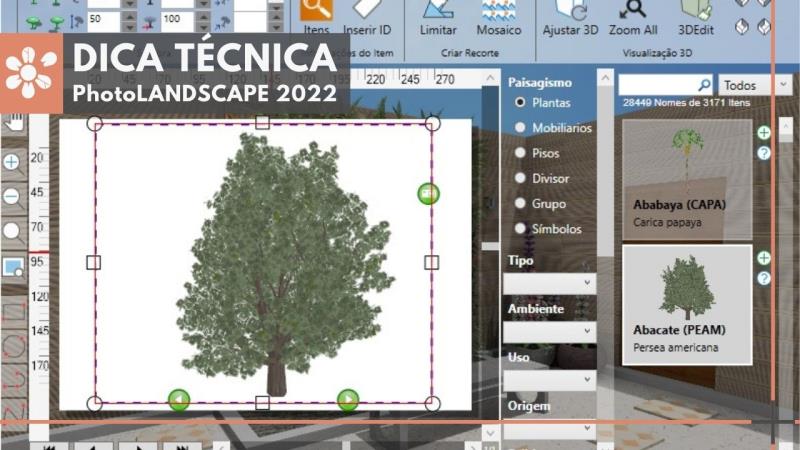Select the Limitar crop tool
800x450 pixels.
(x=438, y=12)
